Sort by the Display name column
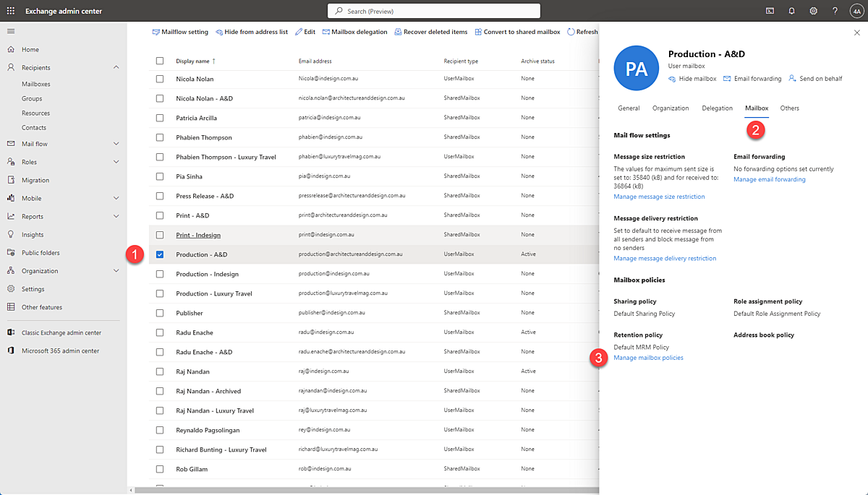The height and width of the screenshot is (495, 868). (x=195, y=61)
